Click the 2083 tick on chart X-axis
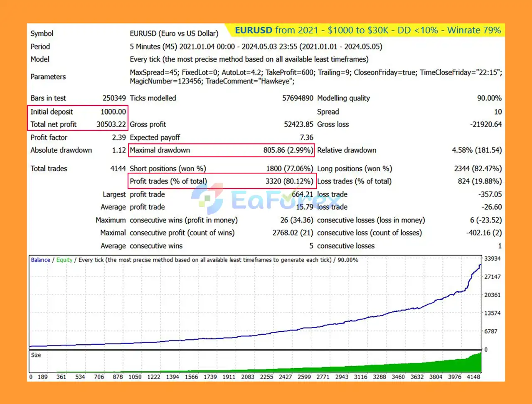The width and height of the screenshot is (532, 404). [x=248, y=377]
